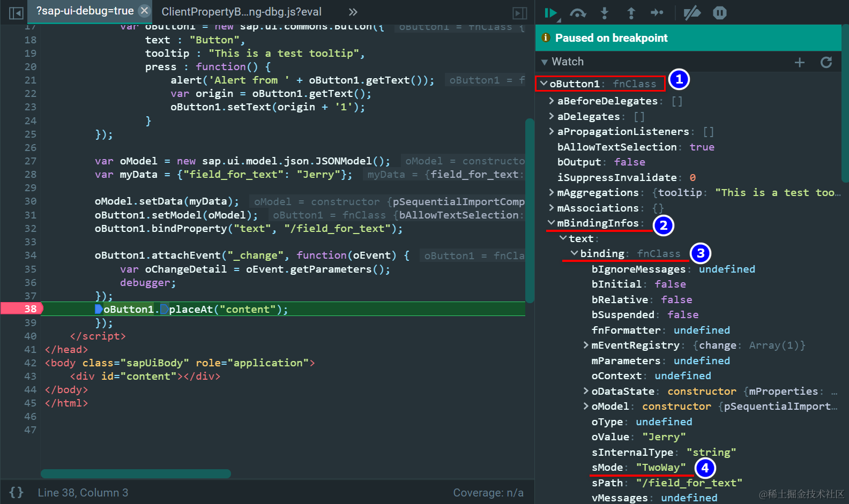This screenshot has width=849, height=504.
Task: Click the placeAt inline breakpoint marker
Action: click(165, 309)
